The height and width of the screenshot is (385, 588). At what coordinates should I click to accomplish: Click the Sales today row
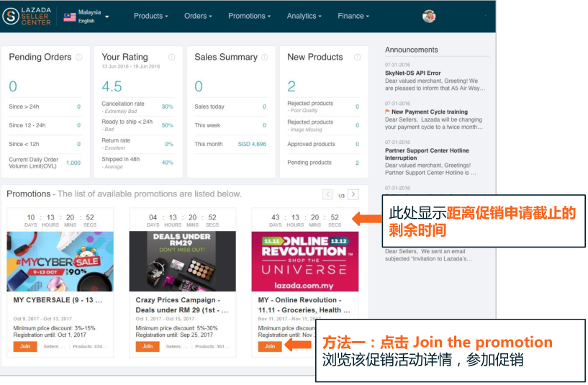[x=230, y=107]
